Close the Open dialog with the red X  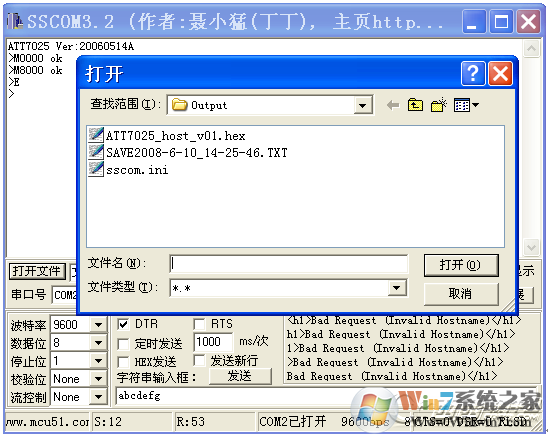(x=500, y=74)
